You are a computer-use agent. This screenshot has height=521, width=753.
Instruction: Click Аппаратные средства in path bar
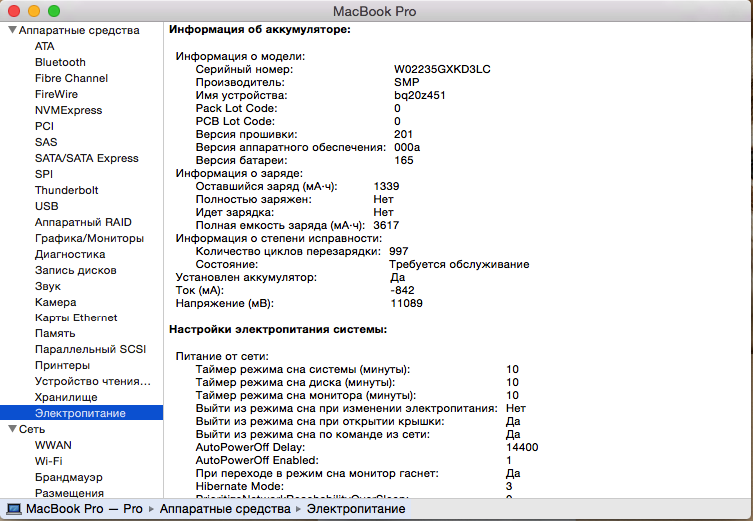point(225,509)
